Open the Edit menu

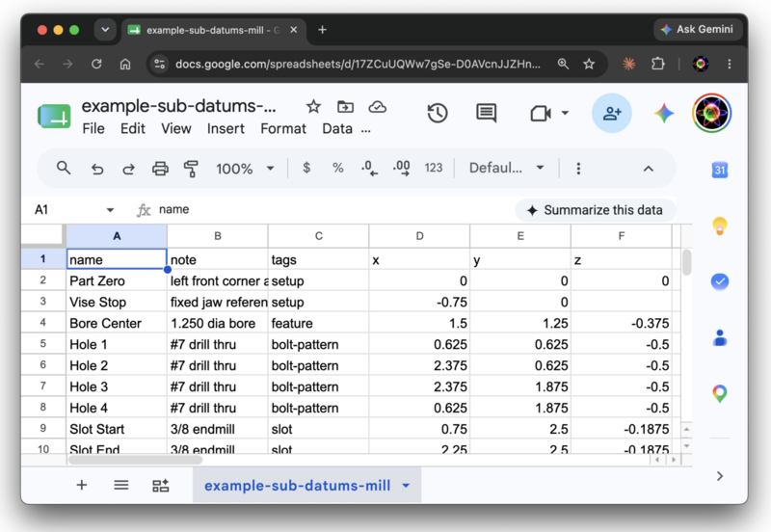point(133,129)
